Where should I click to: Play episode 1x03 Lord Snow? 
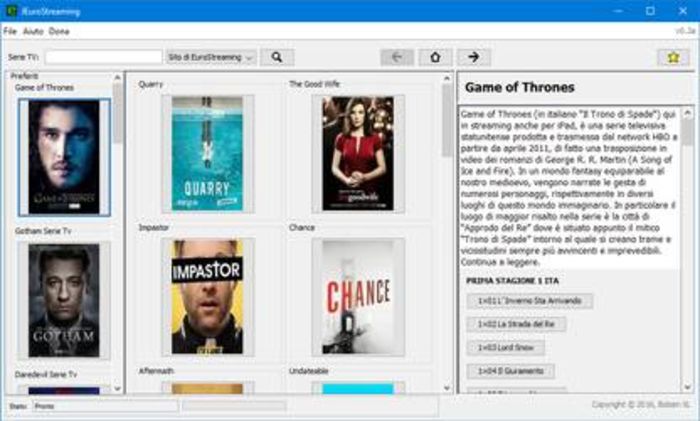tap(506, 347)
